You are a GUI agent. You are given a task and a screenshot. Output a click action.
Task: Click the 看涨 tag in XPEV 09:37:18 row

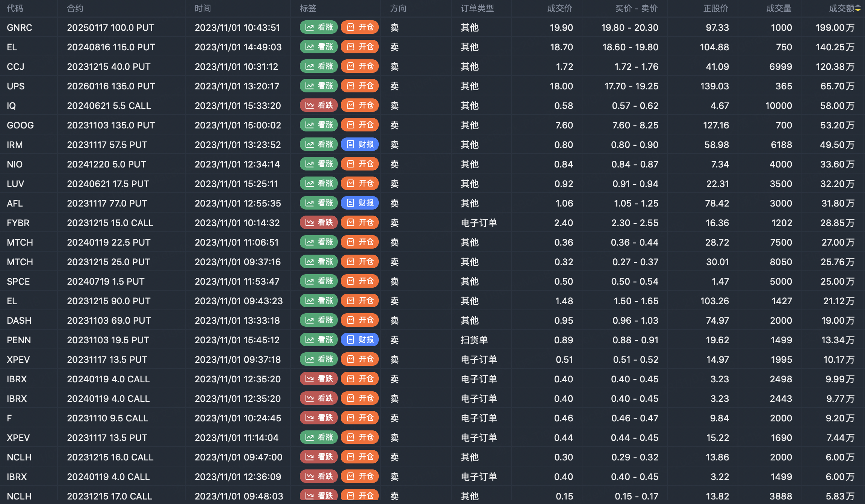click(x=319, y=359)
